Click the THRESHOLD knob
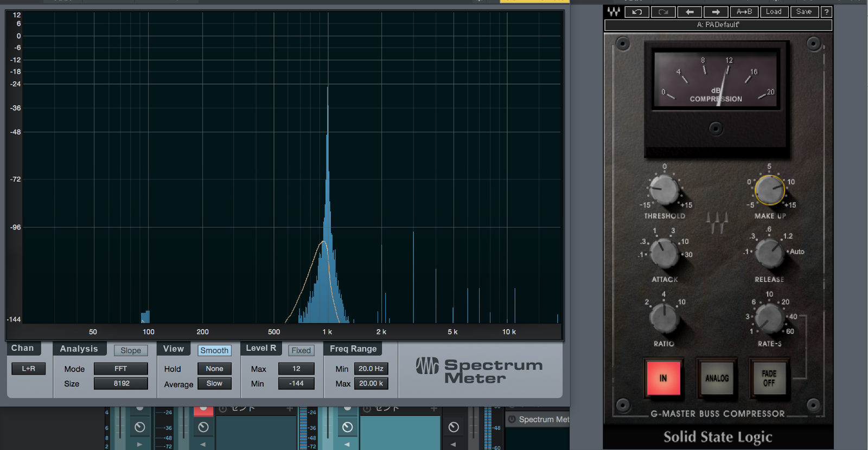Screen dimensions: 868x450 (664, 190)
